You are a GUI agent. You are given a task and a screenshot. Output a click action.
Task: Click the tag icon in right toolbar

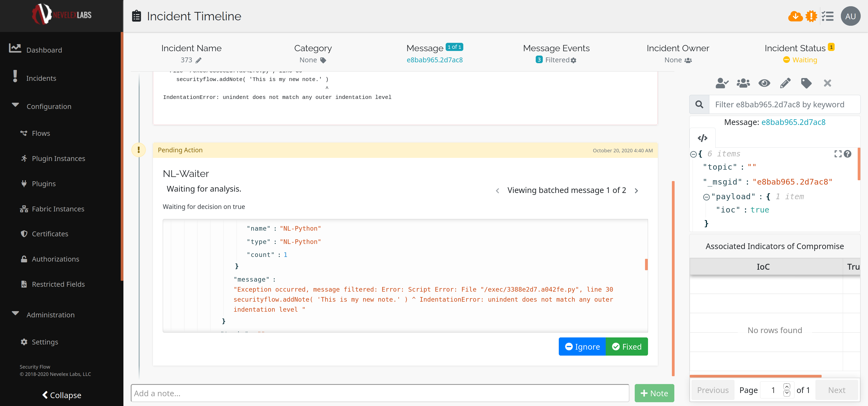coord(806,83)
